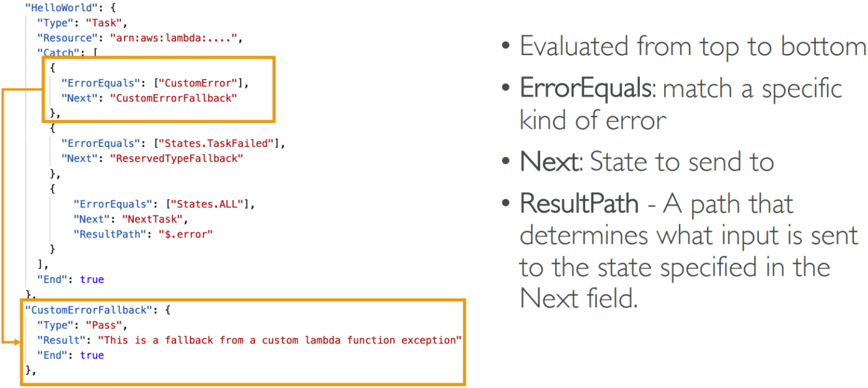868x388 pixels.
Task: Click the bold ResultPath bullet term
Action: point(579,204)
